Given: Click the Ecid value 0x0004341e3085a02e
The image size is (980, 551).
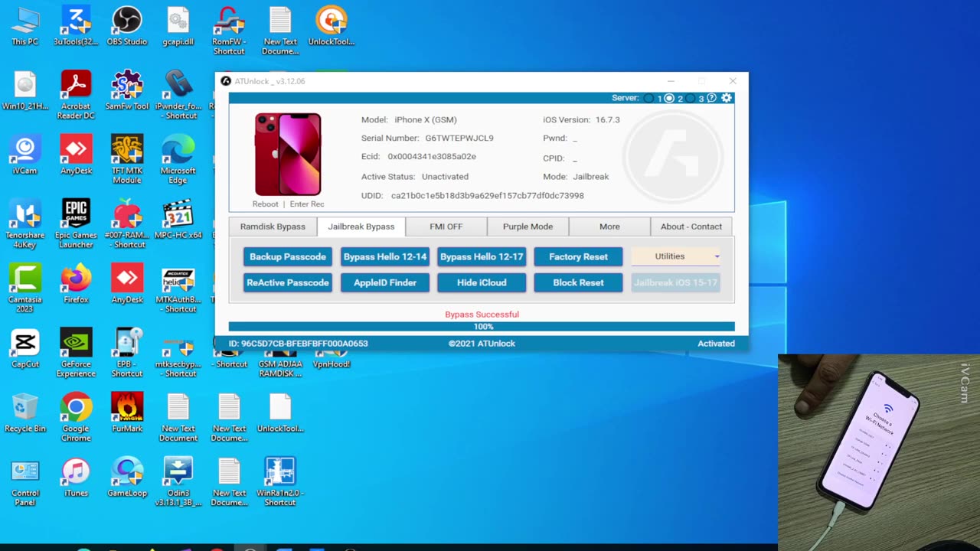Looking at the screenshot, I should pos(432,157).
